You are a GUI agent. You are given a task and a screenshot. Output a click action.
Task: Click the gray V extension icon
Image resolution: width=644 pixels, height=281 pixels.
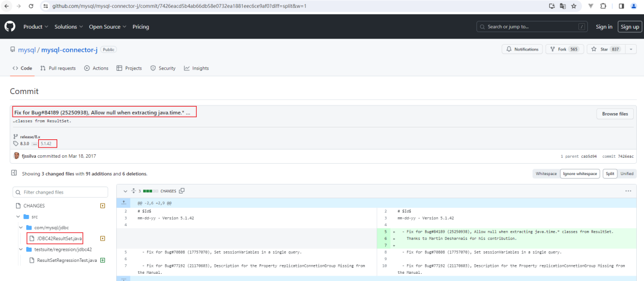coord(591,6)
